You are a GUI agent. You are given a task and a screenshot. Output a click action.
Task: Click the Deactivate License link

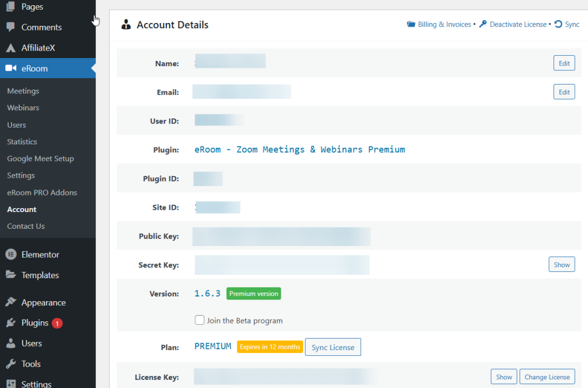coord(517,25)
